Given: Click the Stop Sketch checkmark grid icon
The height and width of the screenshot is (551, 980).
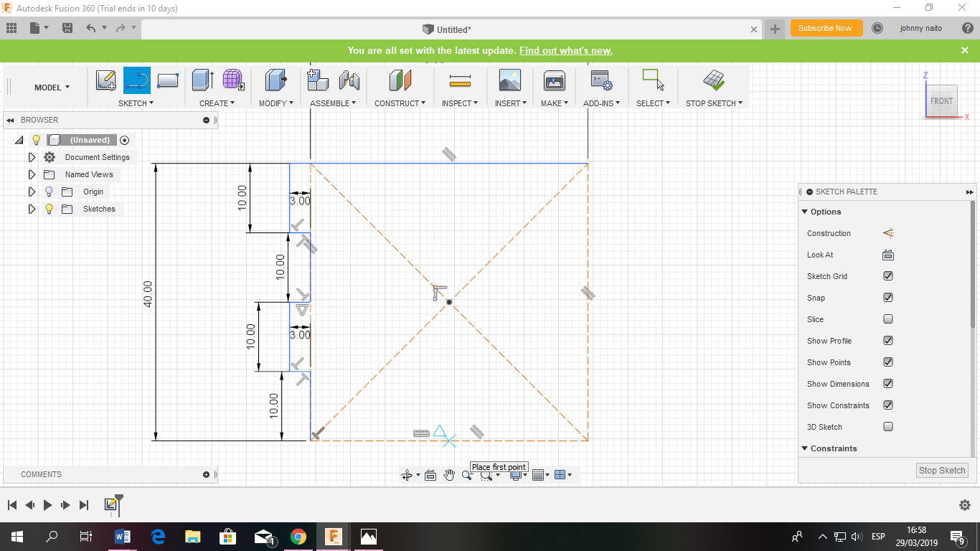Looking at the screenshot, I should click(x=714, y=80).
